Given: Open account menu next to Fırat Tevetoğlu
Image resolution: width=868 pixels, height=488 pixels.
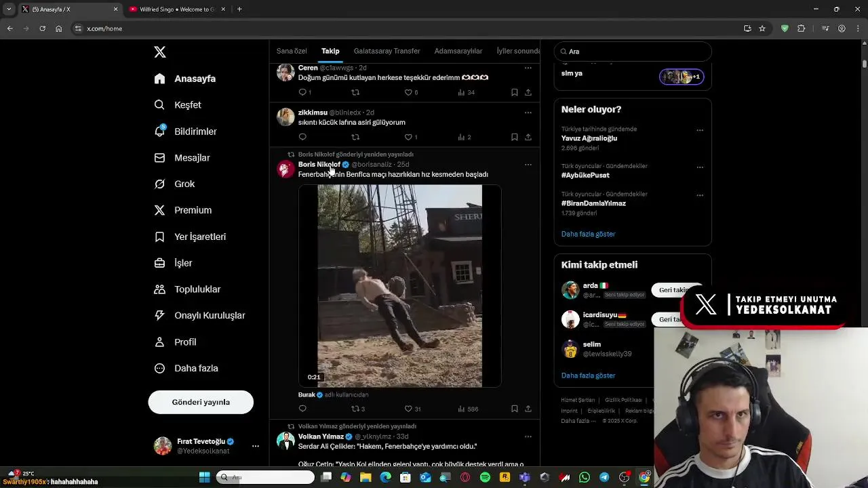Looking at the screenshot, I should [256, 446].
